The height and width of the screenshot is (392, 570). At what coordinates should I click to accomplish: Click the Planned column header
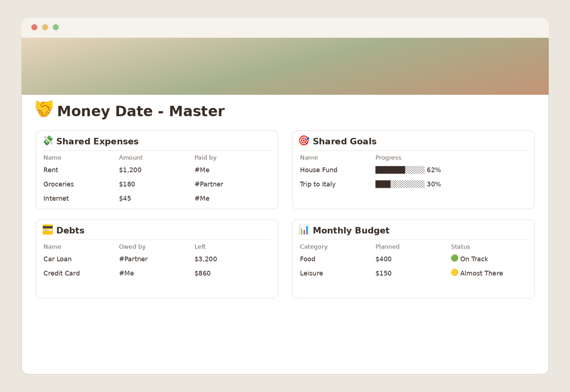point(387,247)
